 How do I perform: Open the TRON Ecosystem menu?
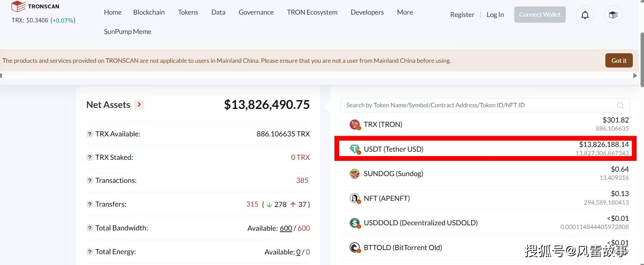point(312,12)
